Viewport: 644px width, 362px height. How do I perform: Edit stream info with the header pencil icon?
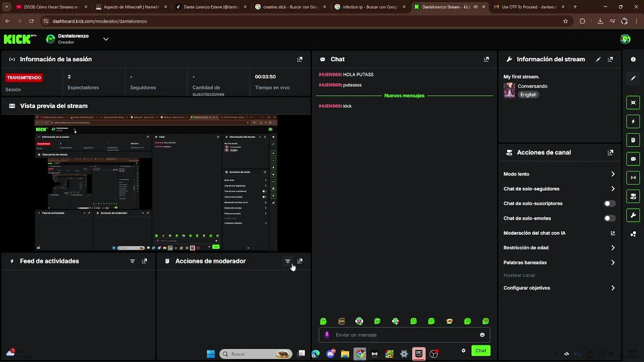pyautogui.click(x=598, y=59)
